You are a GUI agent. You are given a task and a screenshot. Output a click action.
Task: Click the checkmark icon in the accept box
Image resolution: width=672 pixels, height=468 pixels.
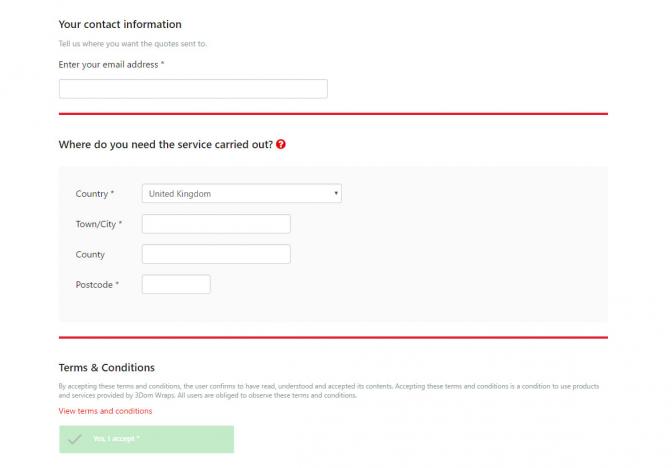74,439
